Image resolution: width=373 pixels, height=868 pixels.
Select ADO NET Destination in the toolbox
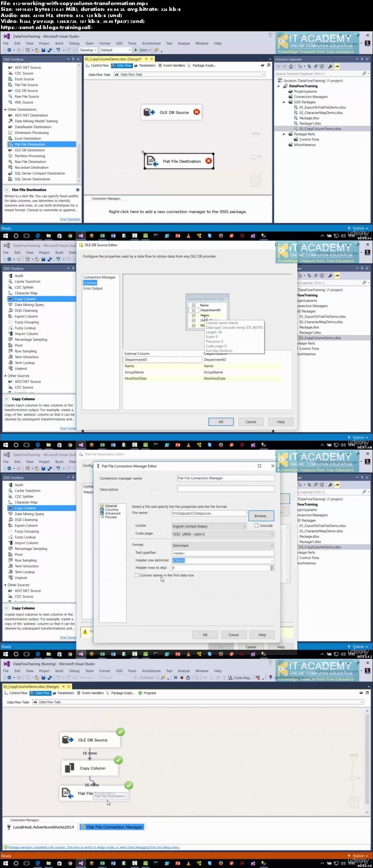tap(31, 115)
